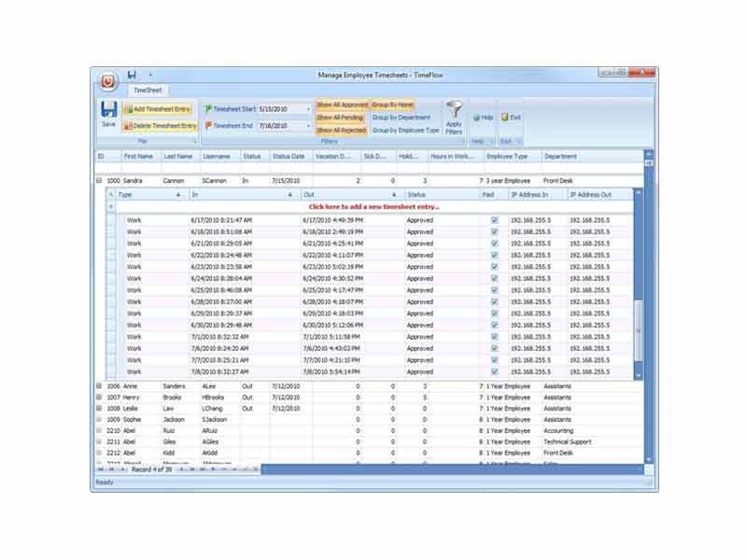The width and height of the screenshot is (747, 560).
Task: Expand employee 1009 Sophie Jackson row
Action: pos(99,419)
